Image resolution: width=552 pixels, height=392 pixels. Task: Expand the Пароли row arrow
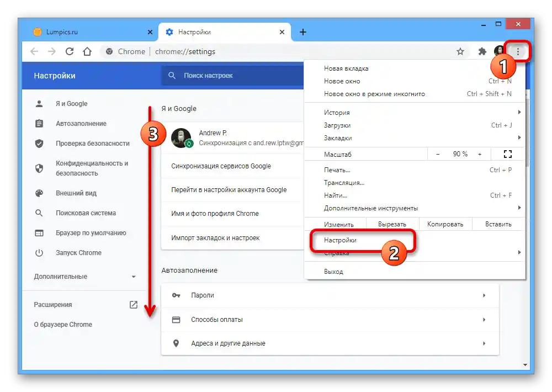(x=484, y=295)
